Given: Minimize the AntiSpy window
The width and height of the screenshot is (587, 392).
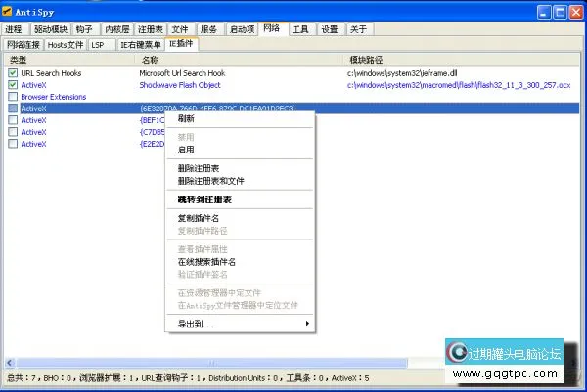Looking at the screenshot, I should 544,12.
